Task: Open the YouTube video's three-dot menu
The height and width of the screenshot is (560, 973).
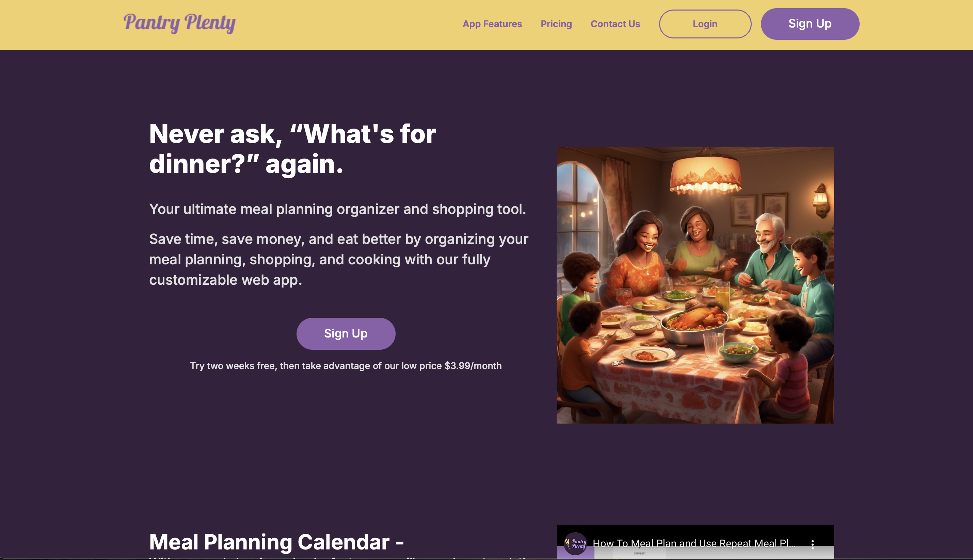Action: click(x=812, y=544)
